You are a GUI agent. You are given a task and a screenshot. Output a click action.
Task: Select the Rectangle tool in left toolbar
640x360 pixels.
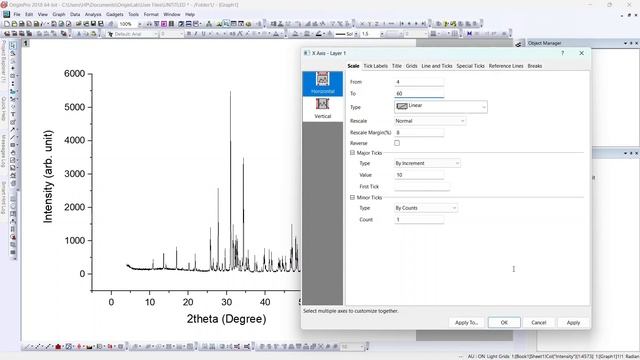pos(13,145)
